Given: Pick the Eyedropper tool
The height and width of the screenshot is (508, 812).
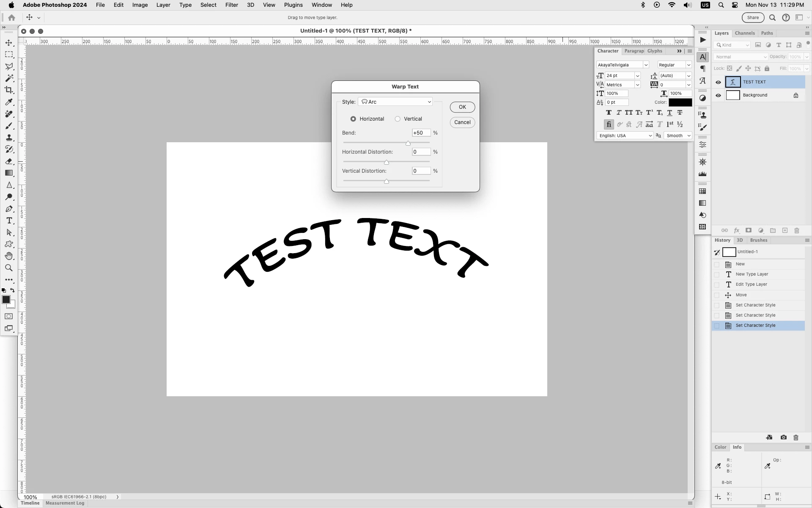Looking at the screenshot, I should (x=9, y=102).
